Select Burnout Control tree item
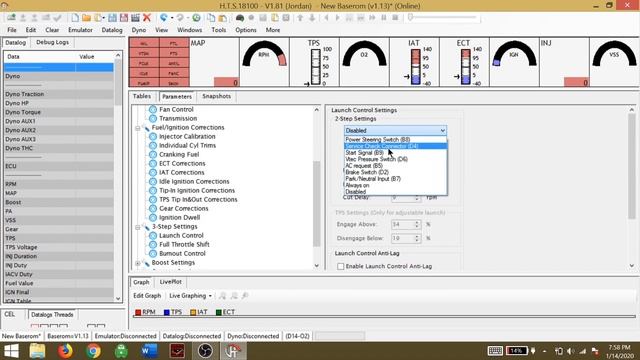This screenshot has height=360, width=640. tap(182, 253)
